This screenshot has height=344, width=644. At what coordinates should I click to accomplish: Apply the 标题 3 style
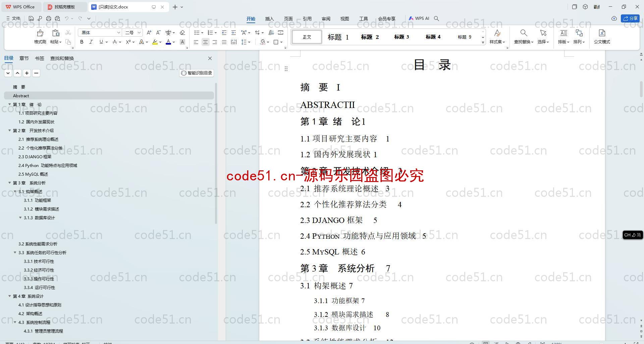click(x=401, y=37)
